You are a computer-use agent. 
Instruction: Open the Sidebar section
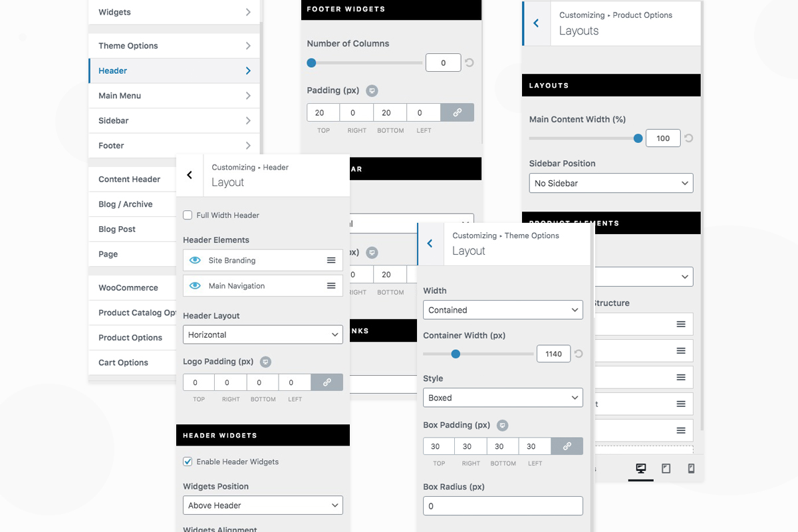click(x=174, y=120)
